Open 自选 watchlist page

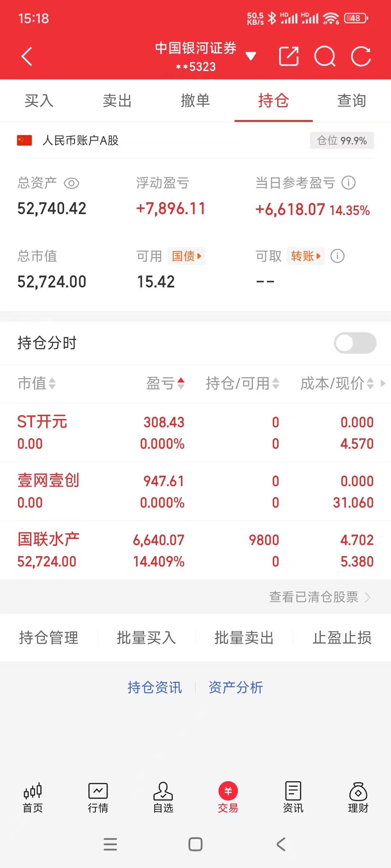click(x=163, y=798)
